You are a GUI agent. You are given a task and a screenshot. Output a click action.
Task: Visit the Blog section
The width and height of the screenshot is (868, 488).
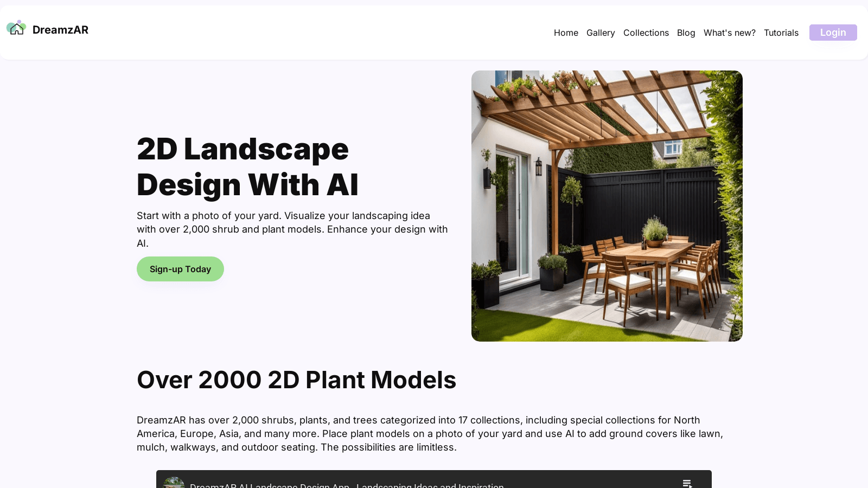[x=686, y=33]
